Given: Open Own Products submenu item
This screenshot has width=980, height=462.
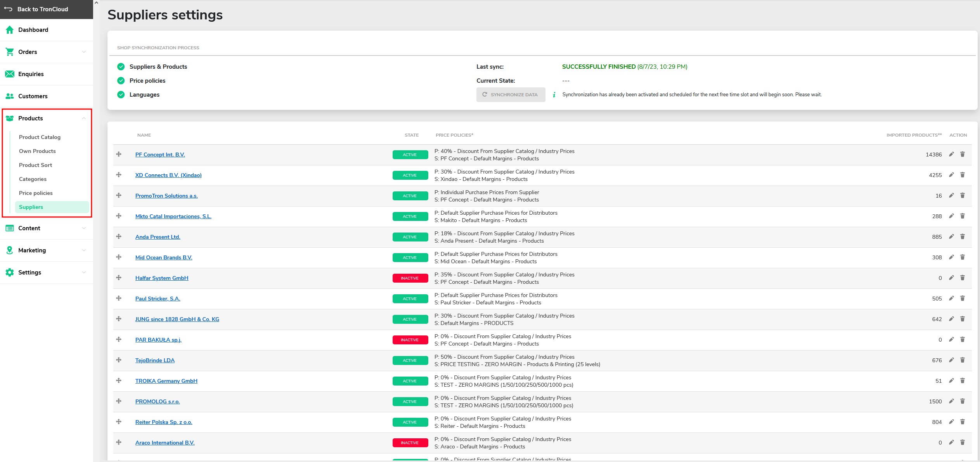Looking at the screenshot, I should click(37, 151).
